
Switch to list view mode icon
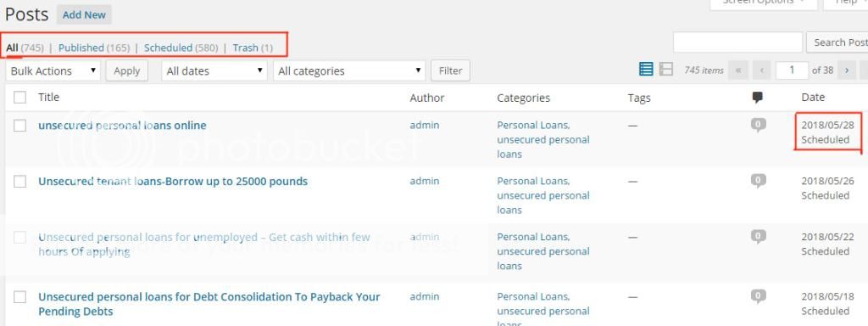click(646, 70)
